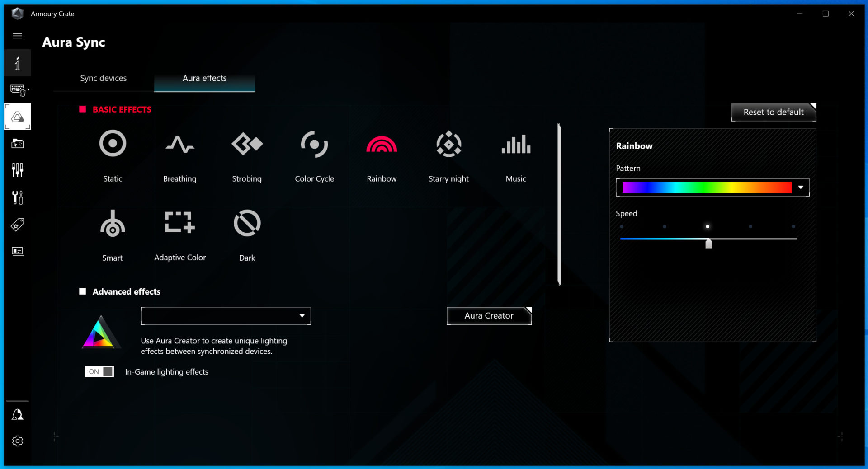This screenshot has height=469, width=868.
Task: Check the Advanced effects checkbox
Action: click(x=83, y=291)
